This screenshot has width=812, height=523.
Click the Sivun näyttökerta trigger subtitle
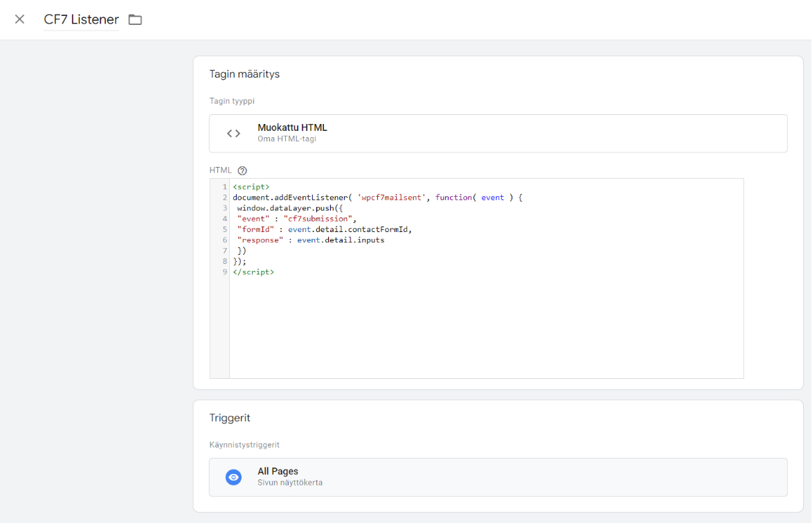[x=290, y=483]
